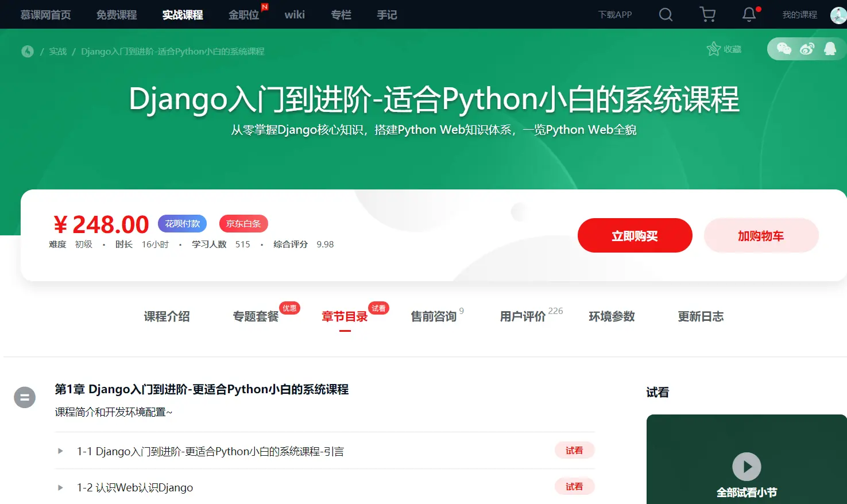Click the Chapter 1 list icon
The height and width of the screenshot is (504, 847).
coord(25,397)
